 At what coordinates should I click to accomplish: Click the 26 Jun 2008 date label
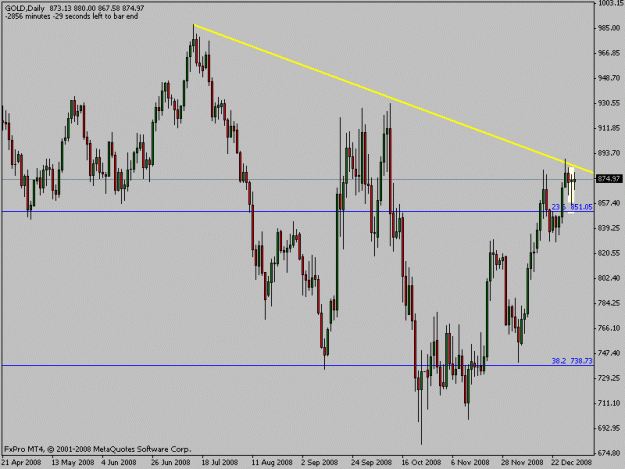(x=171, y=462)
